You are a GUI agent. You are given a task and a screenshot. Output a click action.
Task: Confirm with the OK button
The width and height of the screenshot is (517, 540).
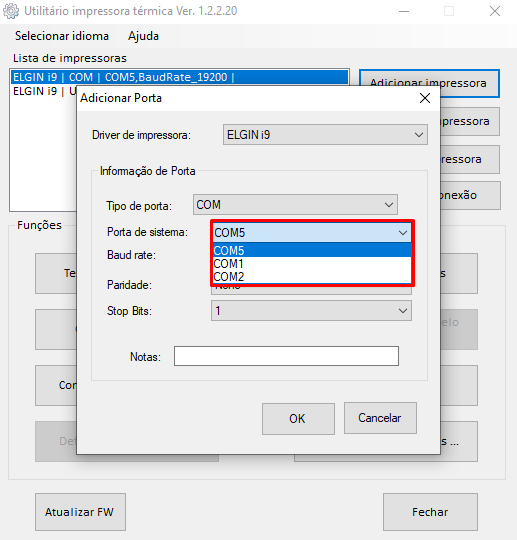(x=298, y=419)
